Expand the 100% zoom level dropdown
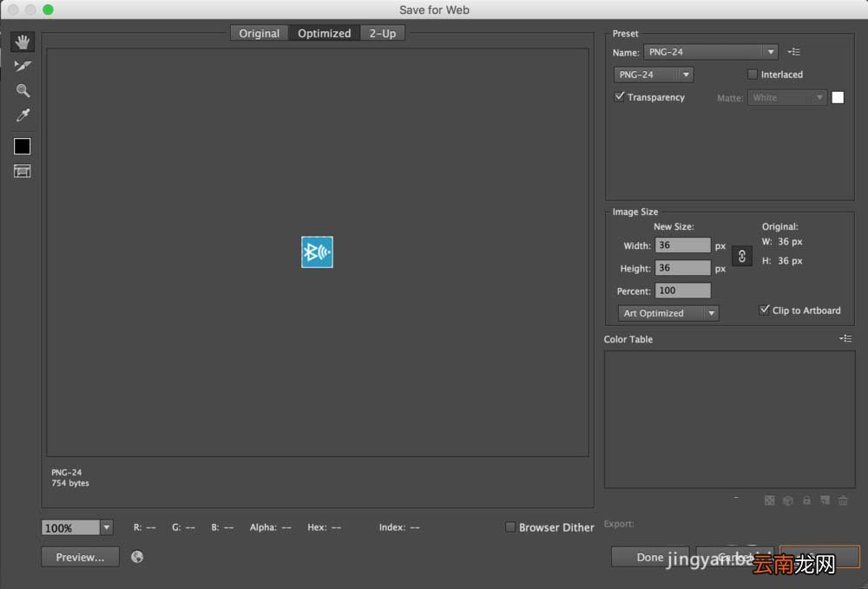 106,527
